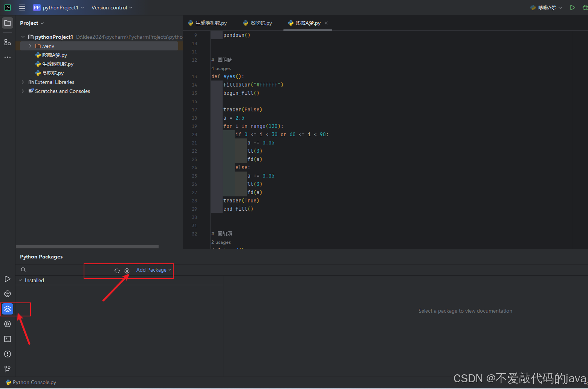Screen dimensions: 588x389
Task: Select the Python Packages sidebar icon
Action: click(7, 309)
